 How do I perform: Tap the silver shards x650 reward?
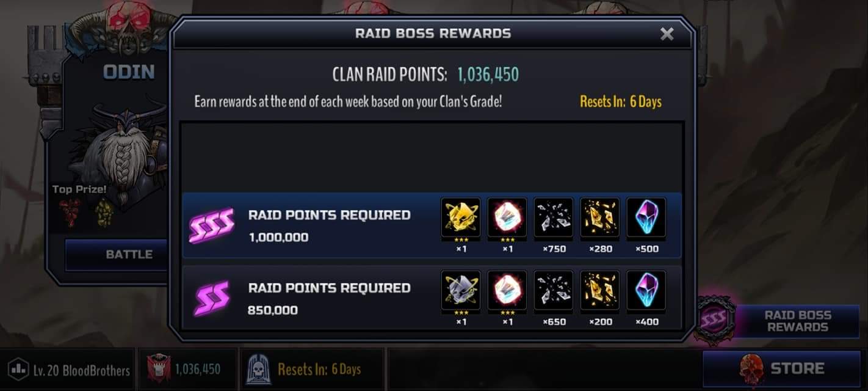pos(554,290)
